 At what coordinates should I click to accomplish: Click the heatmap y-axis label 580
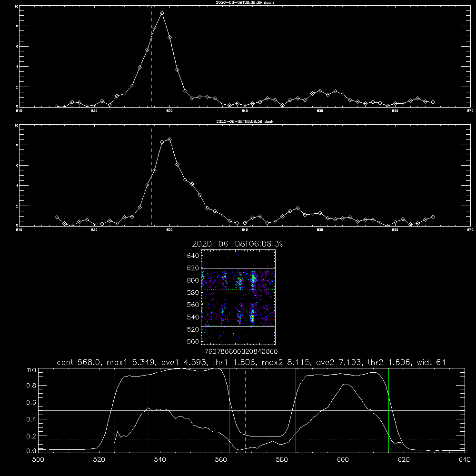pyautogui.click(x=193, y=293)
